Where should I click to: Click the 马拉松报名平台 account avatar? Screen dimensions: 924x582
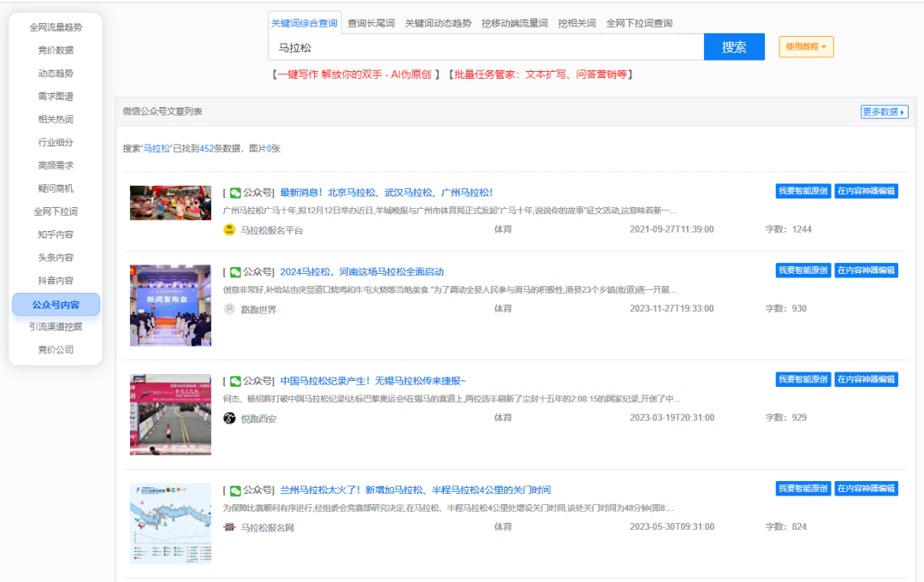coord(229,230)
